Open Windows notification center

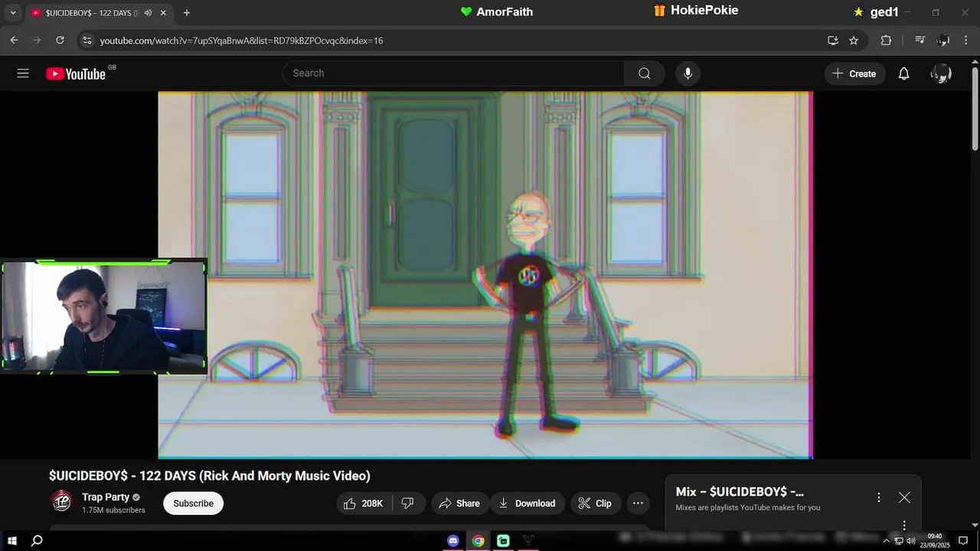(963, 541)
